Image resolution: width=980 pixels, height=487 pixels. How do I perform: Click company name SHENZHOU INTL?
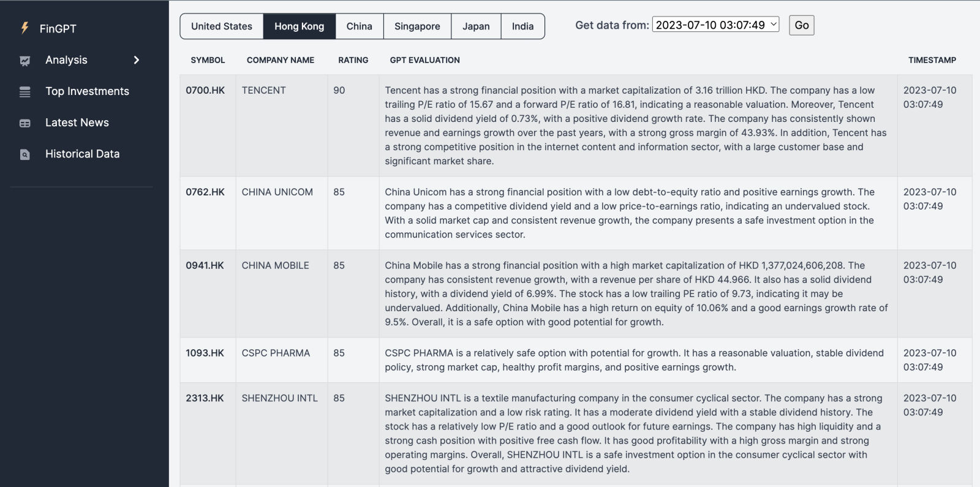point(279,398)
